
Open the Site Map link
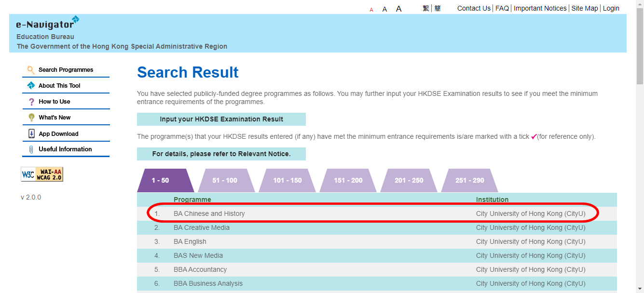click(585, 8)
